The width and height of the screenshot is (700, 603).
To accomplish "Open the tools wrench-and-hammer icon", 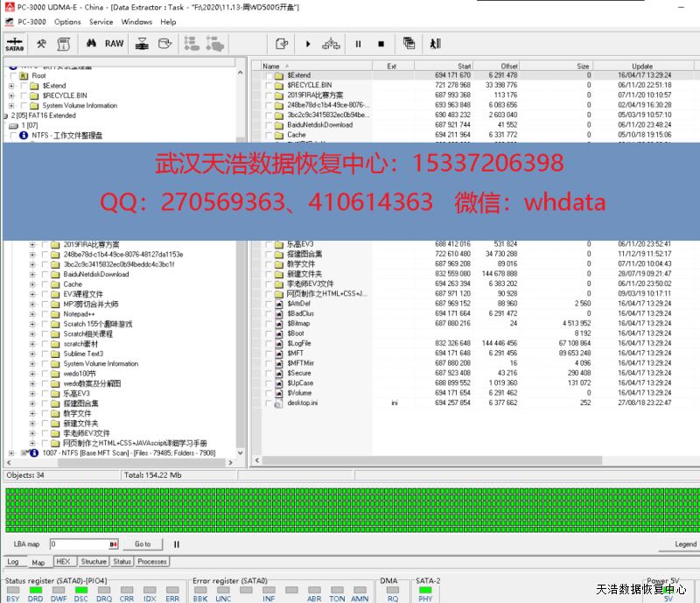I will 40,44.
